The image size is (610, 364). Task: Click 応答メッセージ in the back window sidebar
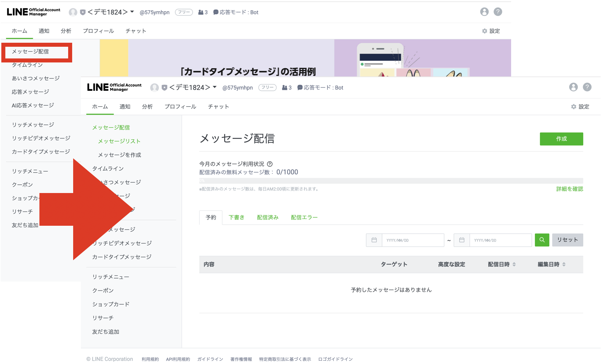30,92
